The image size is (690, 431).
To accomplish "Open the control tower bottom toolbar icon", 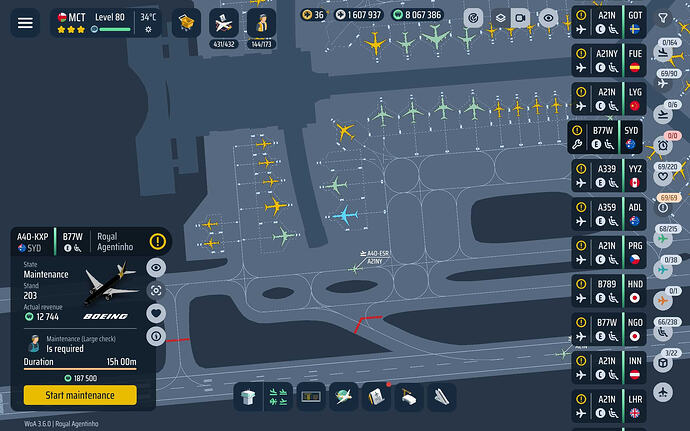I will click(248, 397).
